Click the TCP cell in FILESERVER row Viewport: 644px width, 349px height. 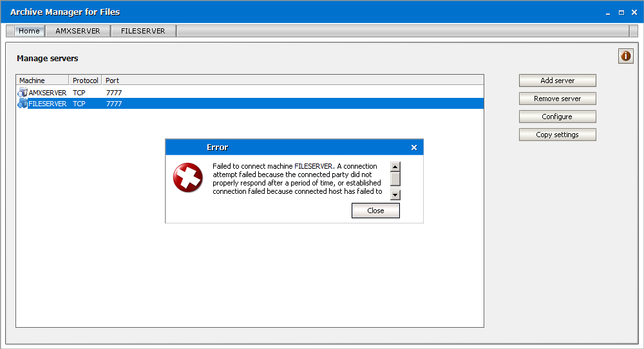click(79, 104)
